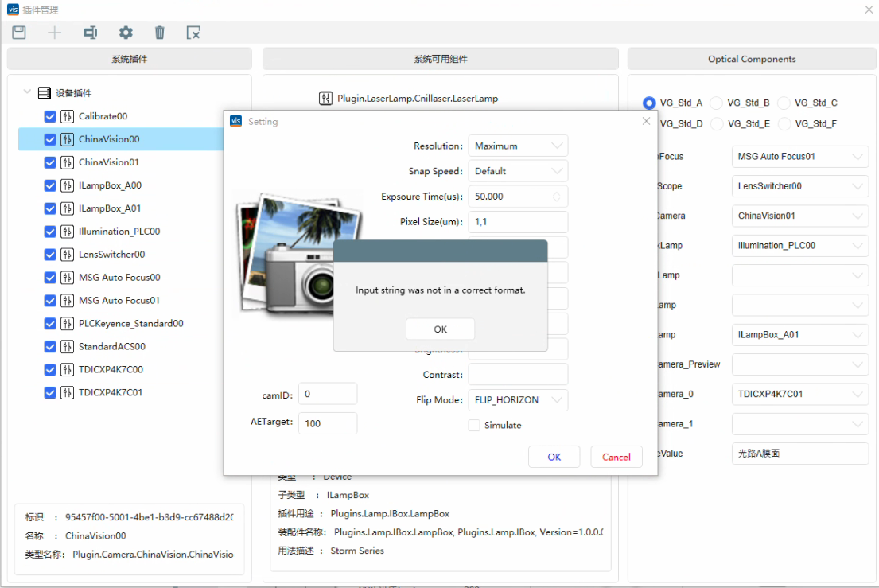Click the 系统插件 panel header
This screenshot has height=588, width=879.
130,59
